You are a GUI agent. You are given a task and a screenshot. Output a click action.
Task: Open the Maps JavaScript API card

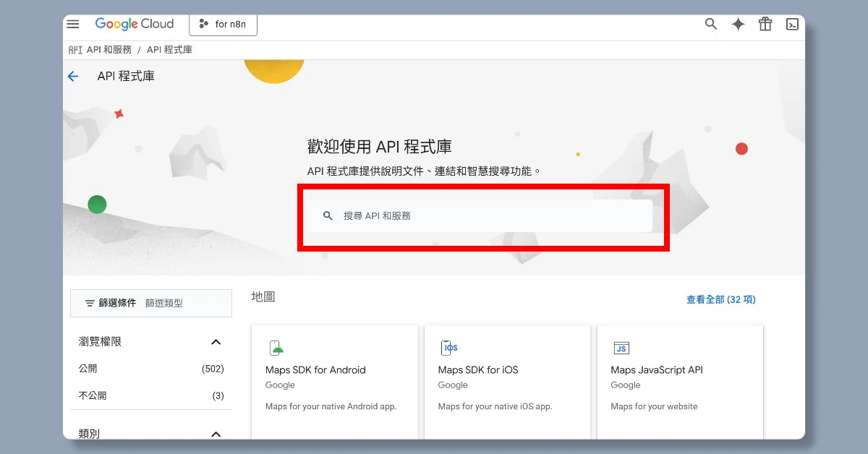(x=680, y=382)
